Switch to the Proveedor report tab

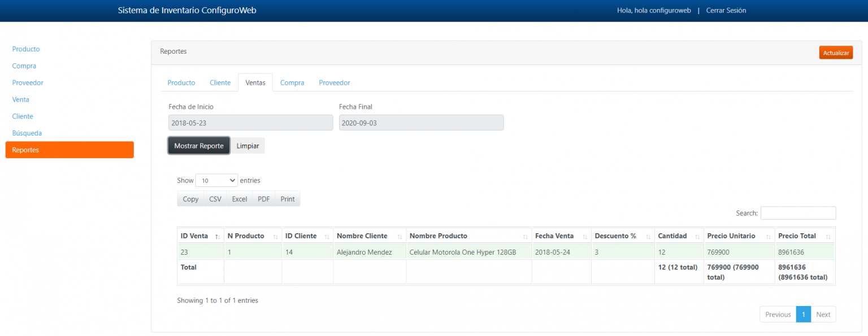[x=334, y=82]
